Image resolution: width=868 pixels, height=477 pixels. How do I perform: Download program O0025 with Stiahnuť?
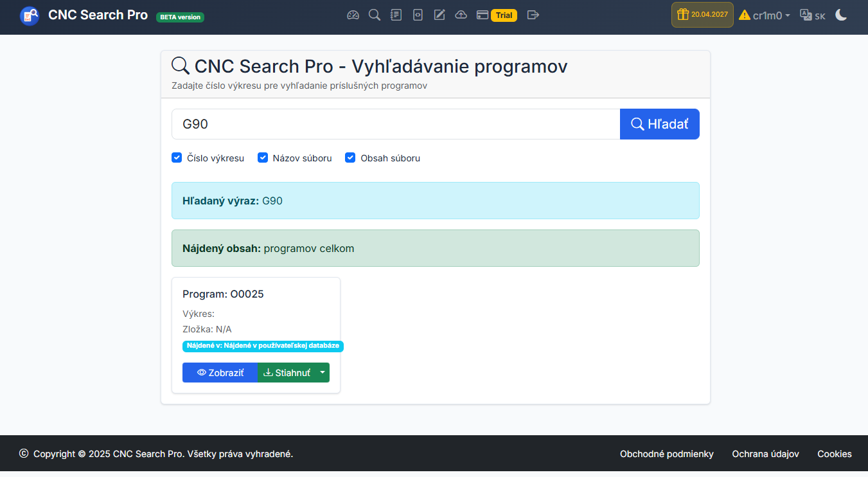(x=287, y=373)
